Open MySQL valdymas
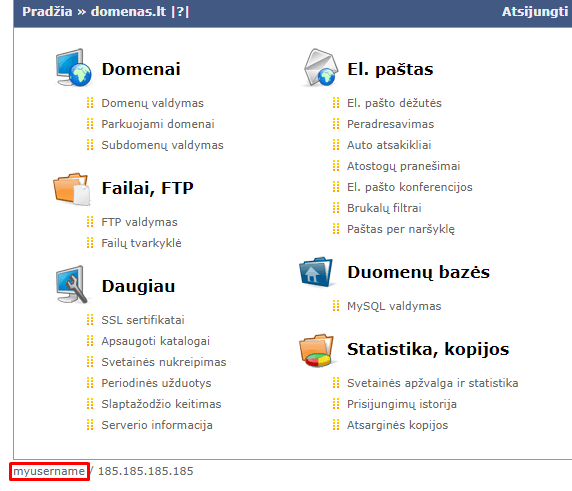The image size is (572, 491). tap(394, 306)
